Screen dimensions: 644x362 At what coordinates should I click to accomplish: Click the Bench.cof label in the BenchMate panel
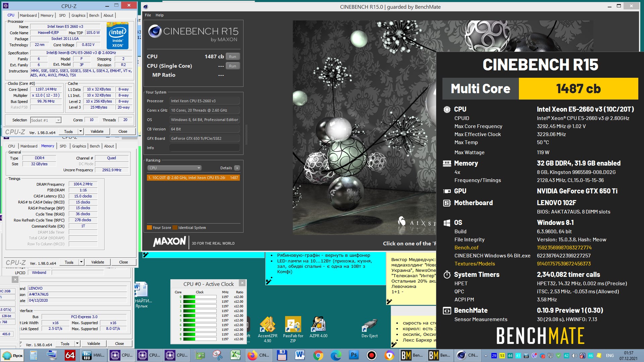[x=466, y=248]
